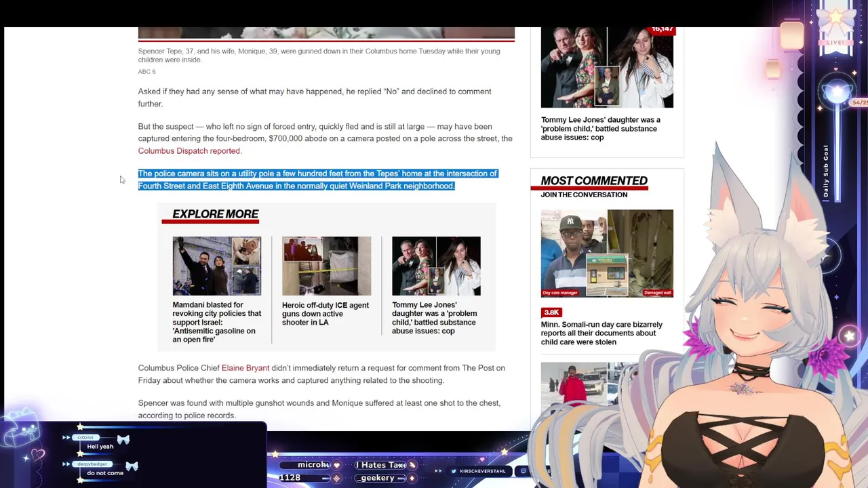Click the Hell yeah chat message
The width and height of the screenshot is (868, 488).
100,447
